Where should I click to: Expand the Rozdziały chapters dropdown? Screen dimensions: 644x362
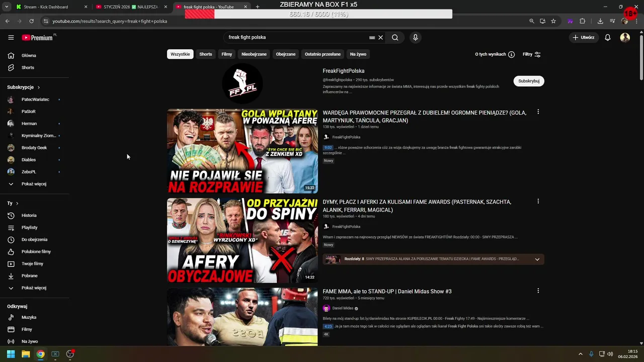pyautogui.click(x=537, y=259)
